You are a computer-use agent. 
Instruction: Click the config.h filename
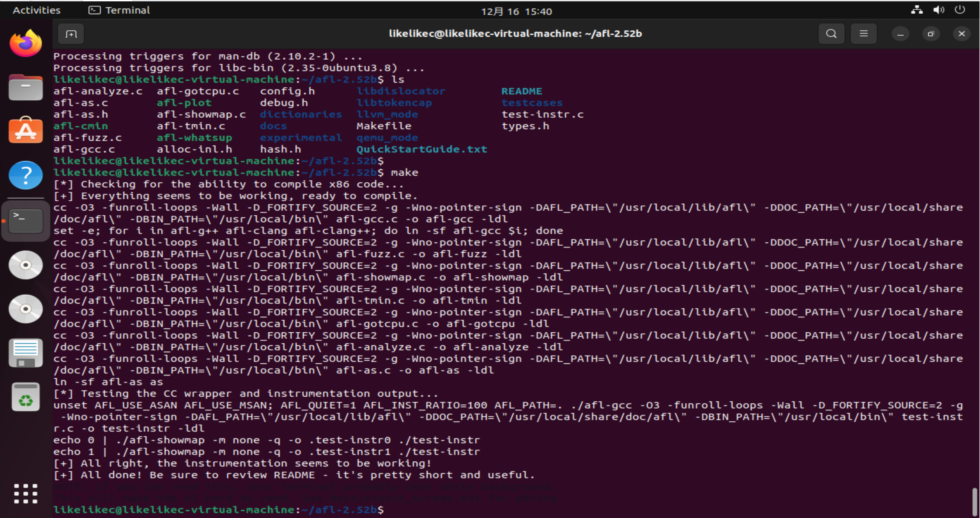[287, 91]
